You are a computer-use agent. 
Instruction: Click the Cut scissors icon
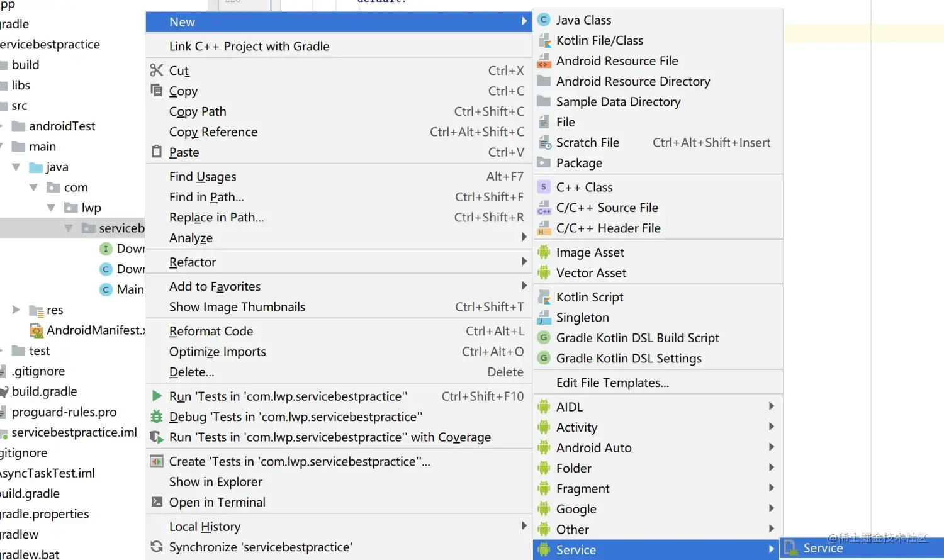point(157,70)
